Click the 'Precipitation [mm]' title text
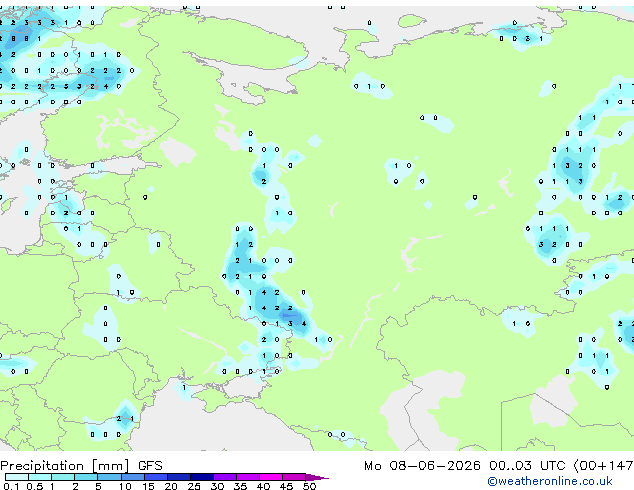 [65, 466]
